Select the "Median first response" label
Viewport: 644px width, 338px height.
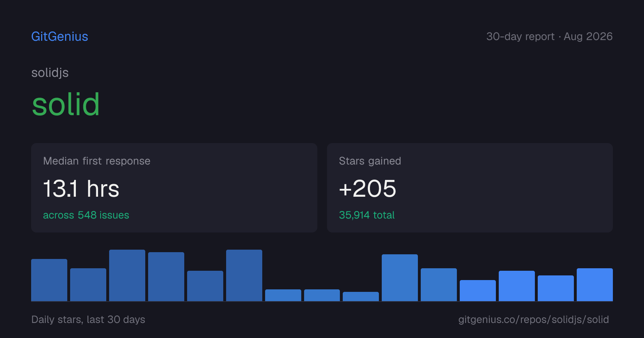pyautogui.click(x=97, y=161)
